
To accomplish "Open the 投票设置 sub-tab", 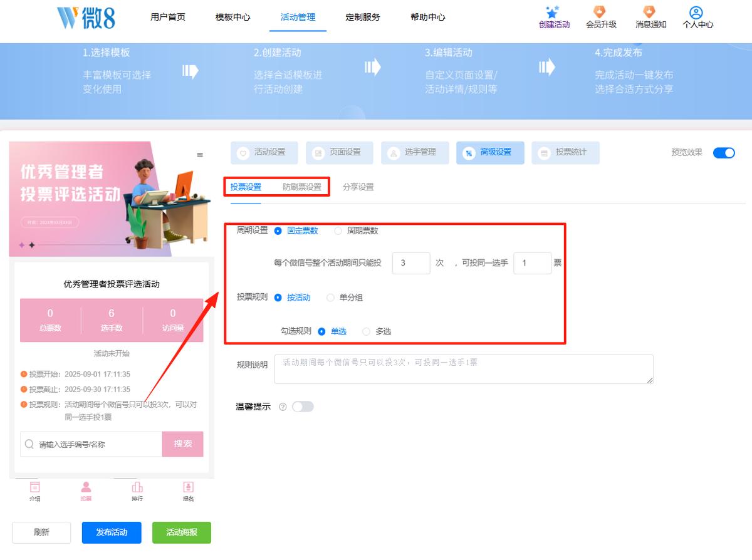I will click(246, 187).
